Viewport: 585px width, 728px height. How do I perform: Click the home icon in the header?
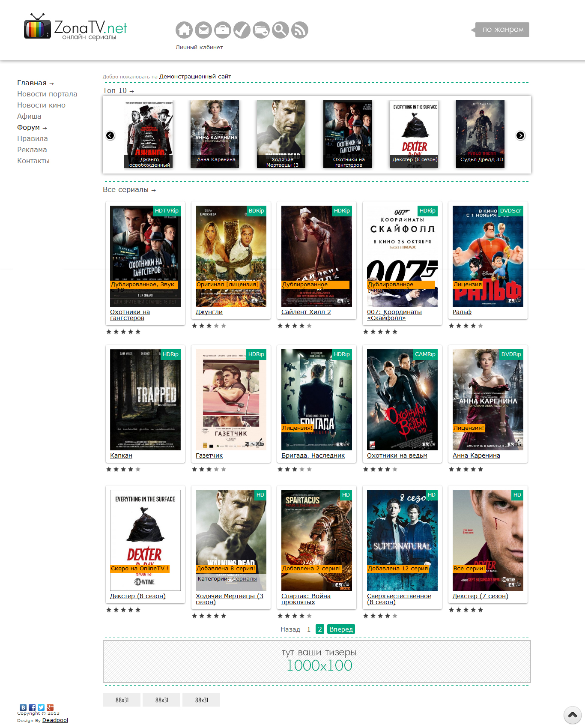click(x=184, y=30)
